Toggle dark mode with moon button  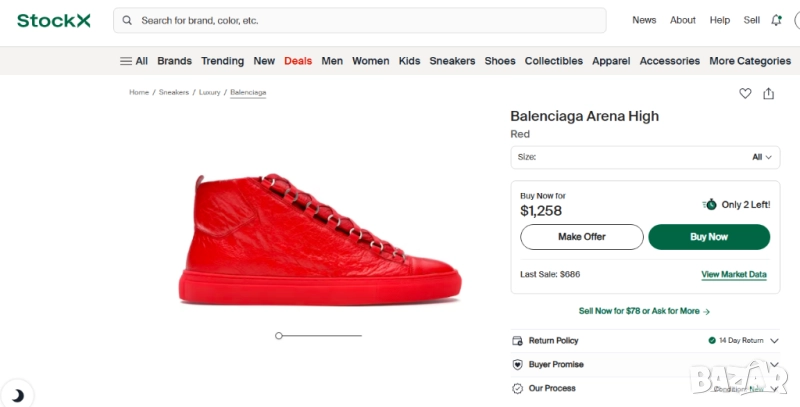(x=17, y=394)
